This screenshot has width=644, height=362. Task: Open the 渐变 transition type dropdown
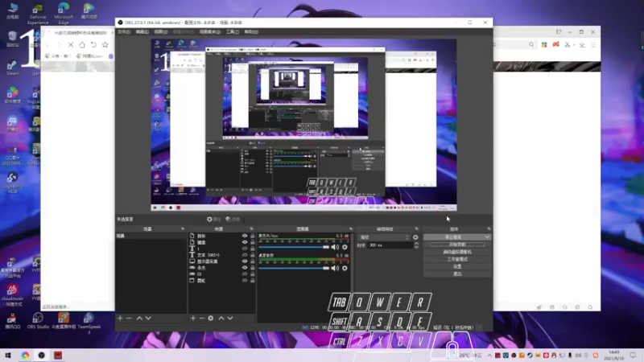point(385,237)
